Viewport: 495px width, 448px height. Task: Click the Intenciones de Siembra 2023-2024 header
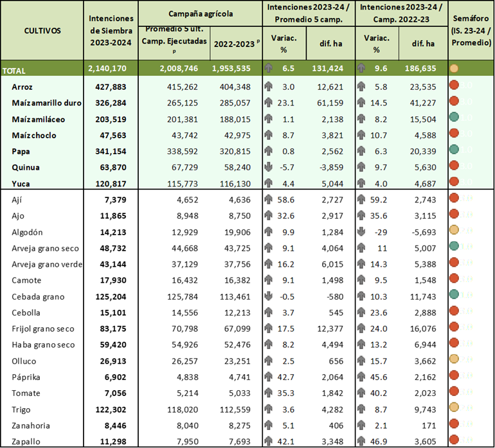click(111, 30)
